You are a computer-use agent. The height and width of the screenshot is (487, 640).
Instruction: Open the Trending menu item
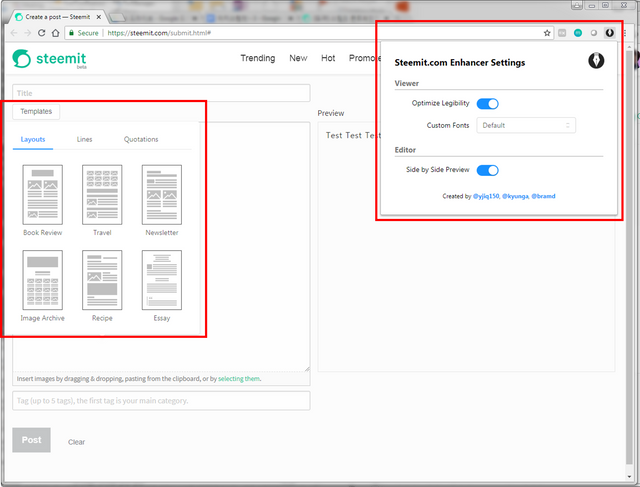click(x=258, y=58)
